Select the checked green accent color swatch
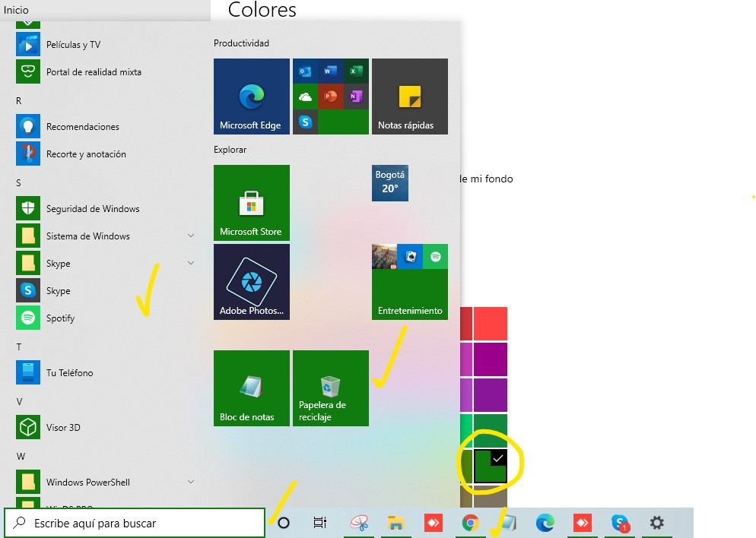The image size is (756, 538). (x=491, y=466)
